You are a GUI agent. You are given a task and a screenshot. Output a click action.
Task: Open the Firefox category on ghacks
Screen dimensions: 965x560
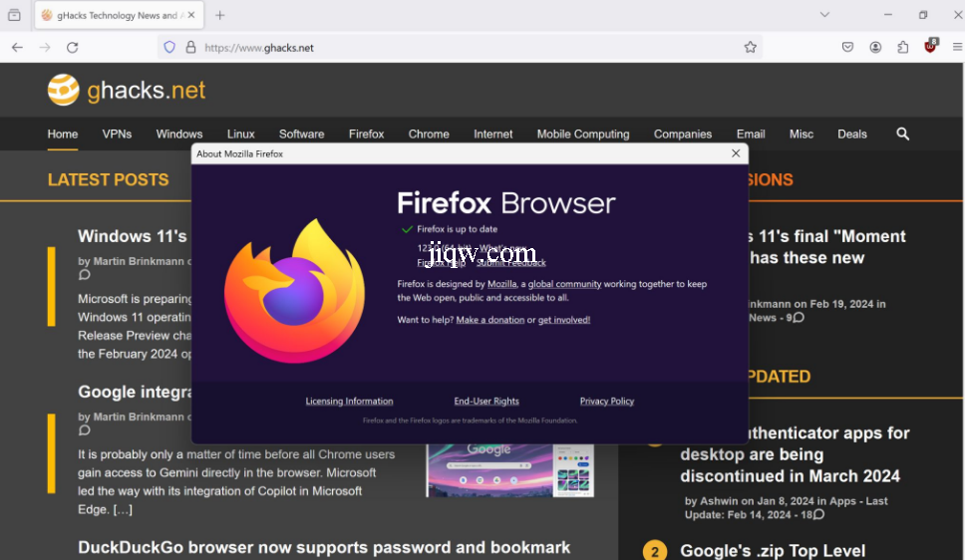coord(366,135)
